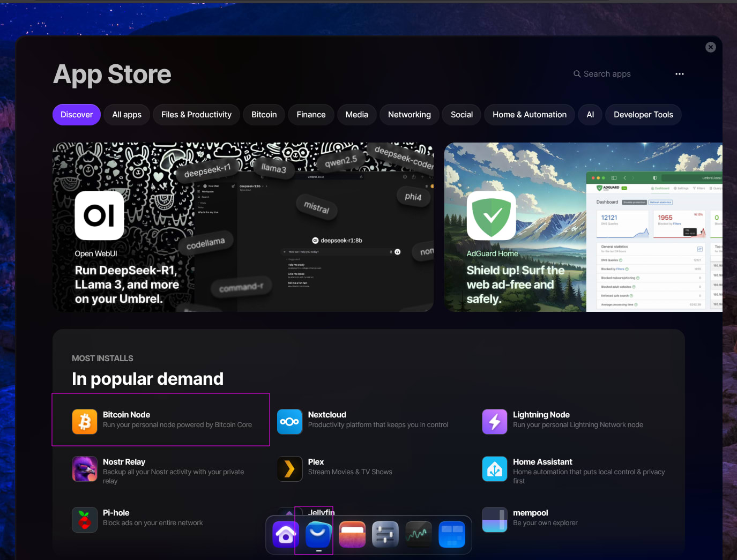Image resolution: width=737 pixels, height=560 pixels.
Task: Open the three-dot more options menu
Action: tap(680, 74)
